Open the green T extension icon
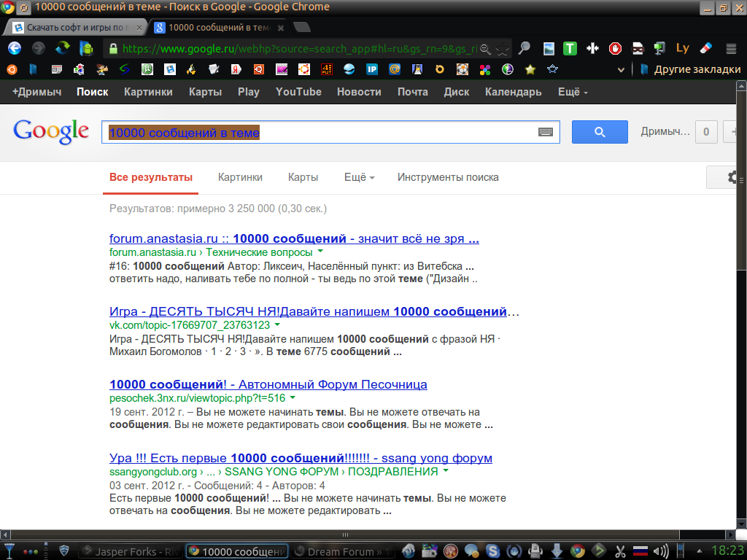747x560 pixels. [570, 48]
